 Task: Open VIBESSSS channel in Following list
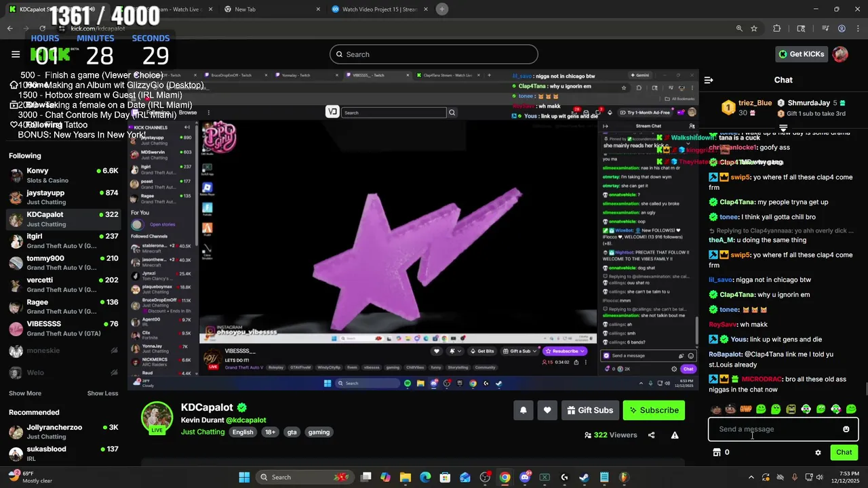(x=64, y=329)
